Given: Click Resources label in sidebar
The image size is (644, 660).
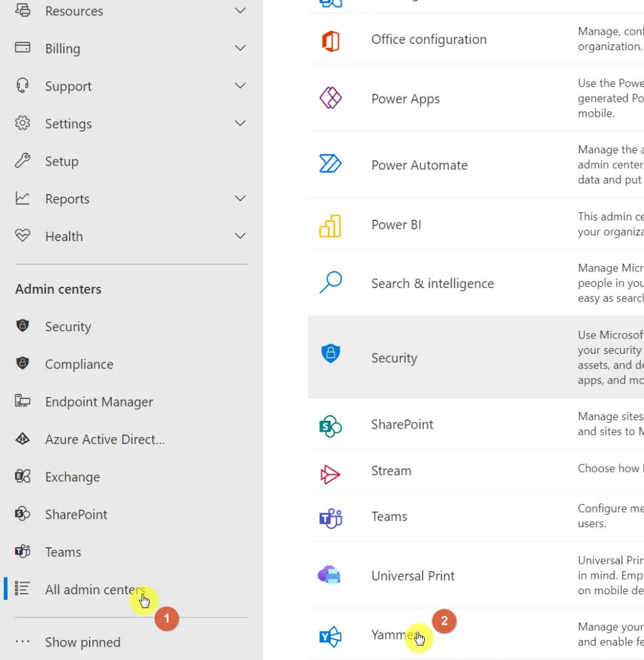Looking at the screenshot, I should 74,11.
